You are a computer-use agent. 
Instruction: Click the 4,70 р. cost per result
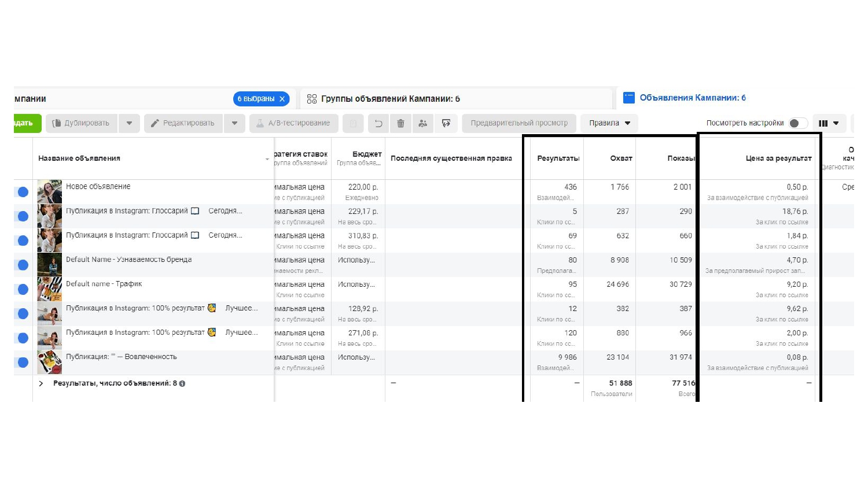[797, 260]
